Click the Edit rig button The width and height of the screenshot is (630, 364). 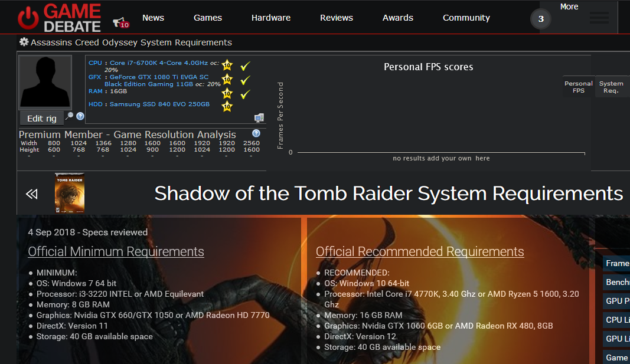[x=42, y=119]
